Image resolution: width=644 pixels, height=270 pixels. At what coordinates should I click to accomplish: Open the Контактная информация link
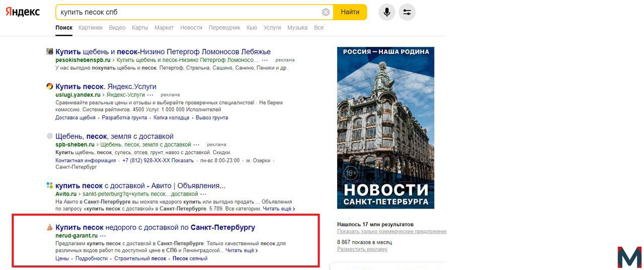(86, 161)
